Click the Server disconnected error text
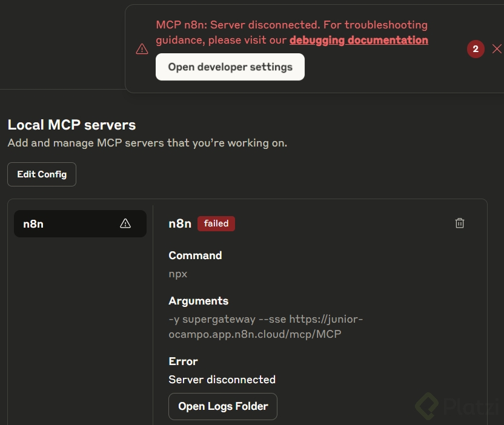The height and width of the screenshot is (425, 504). click(222, 380)
